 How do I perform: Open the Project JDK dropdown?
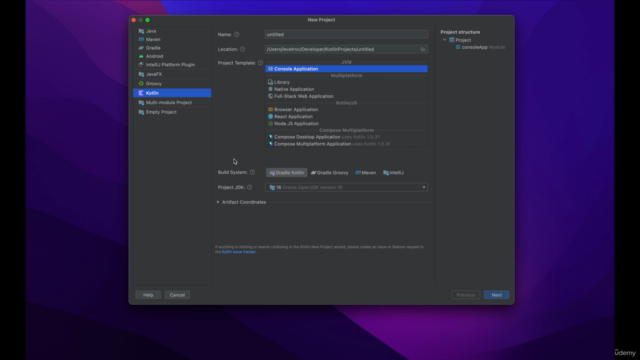click(346, 187)
